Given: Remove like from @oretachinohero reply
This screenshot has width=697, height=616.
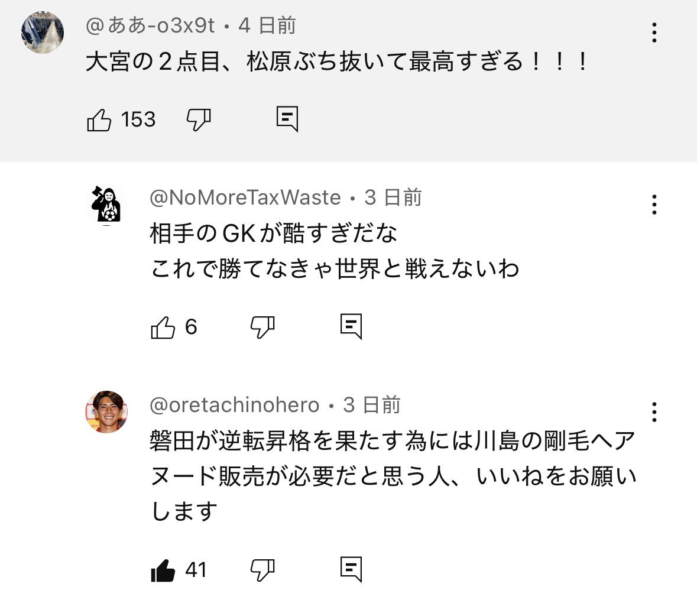Looking at the screenshot, I should pyautogui.click(x=163, y=570).
